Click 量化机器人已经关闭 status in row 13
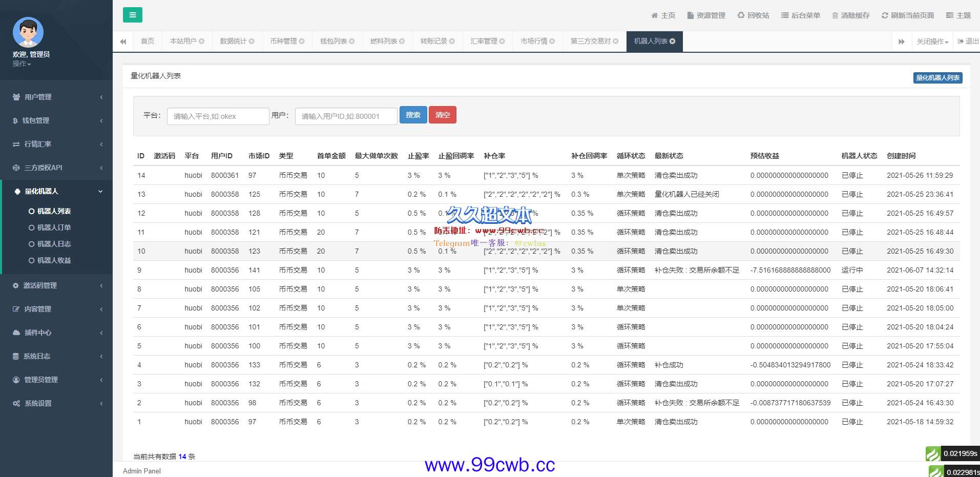Screen dimensions: 980x477 coord(686,194)
